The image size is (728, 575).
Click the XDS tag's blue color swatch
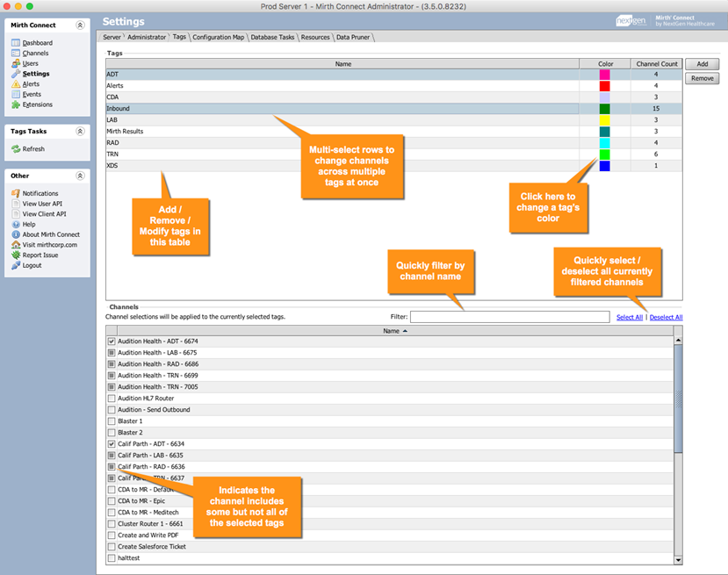pos(604,166)
